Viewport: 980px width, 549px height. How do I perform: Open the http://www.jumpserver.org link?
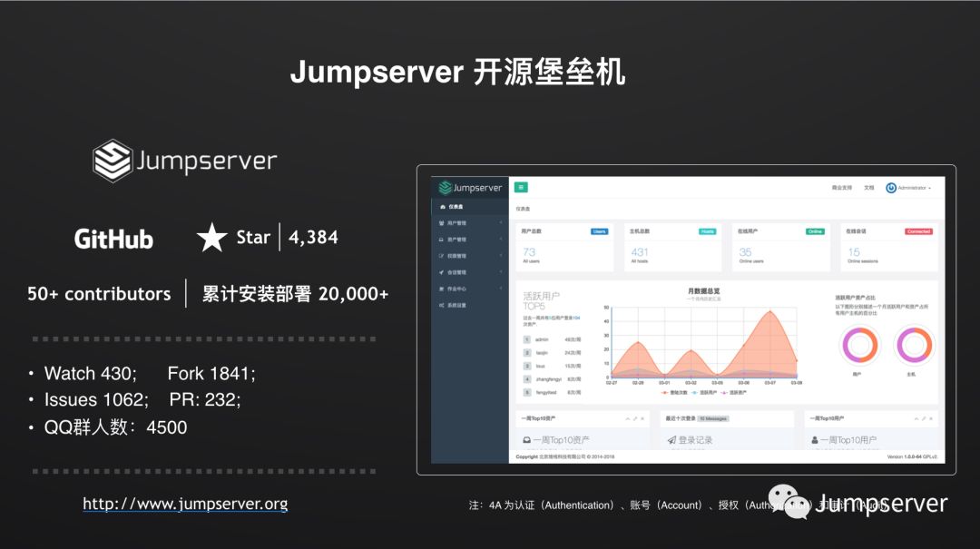point(185,504)
